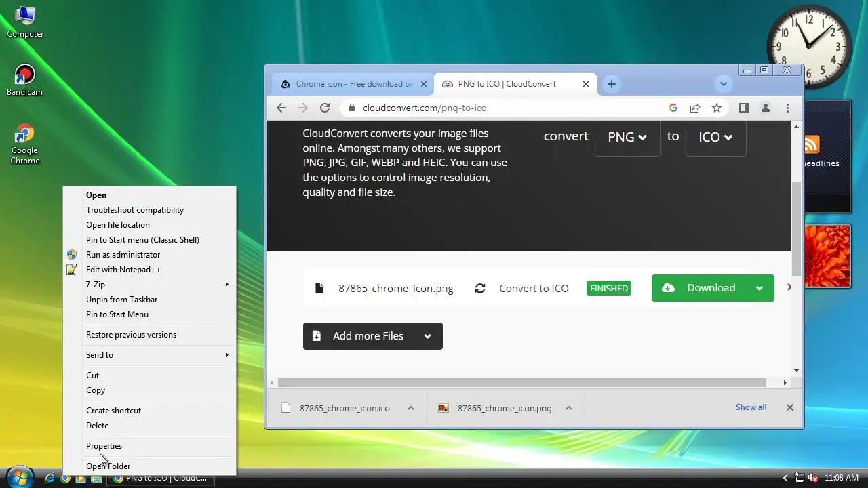868x488 pixels.
Task: Expand the Add more Files arrow
Action: (428, 336)
